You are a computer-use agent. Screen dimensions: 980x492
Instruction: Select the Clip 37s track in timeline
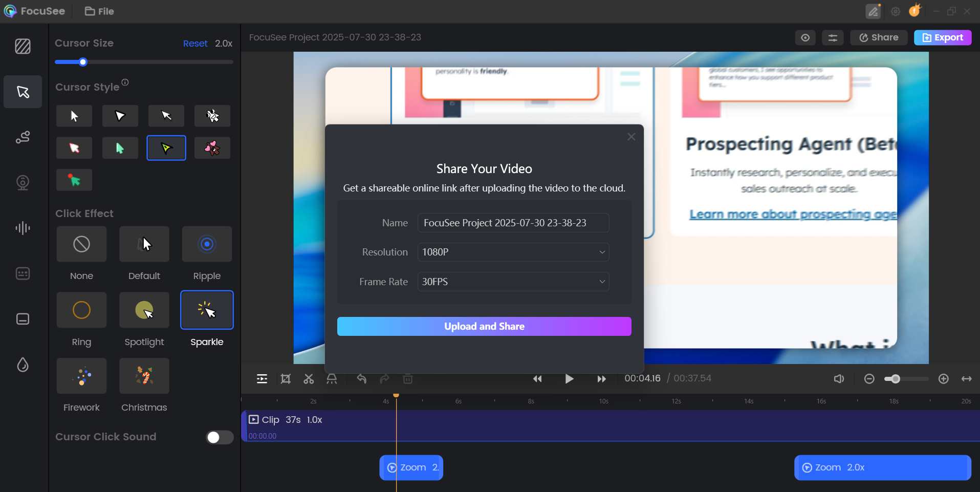click(x=611, y=426)
